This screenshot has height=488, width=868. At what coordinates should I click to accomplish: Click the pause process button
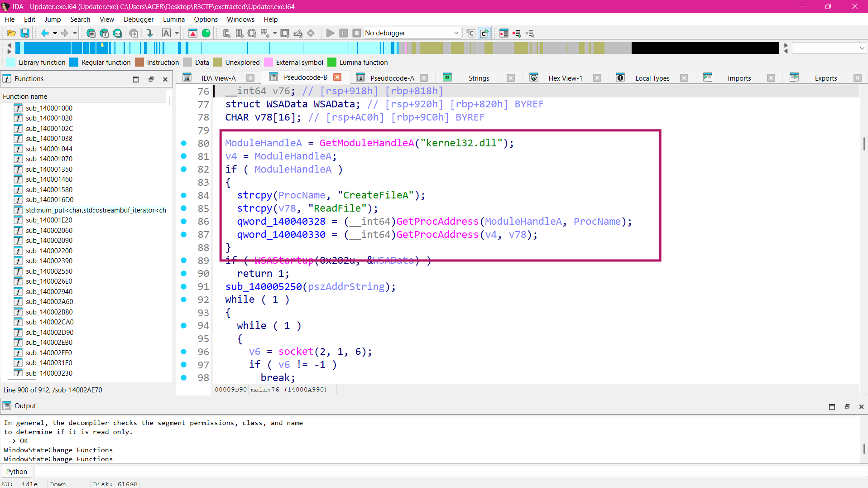(x=344, y=33)
